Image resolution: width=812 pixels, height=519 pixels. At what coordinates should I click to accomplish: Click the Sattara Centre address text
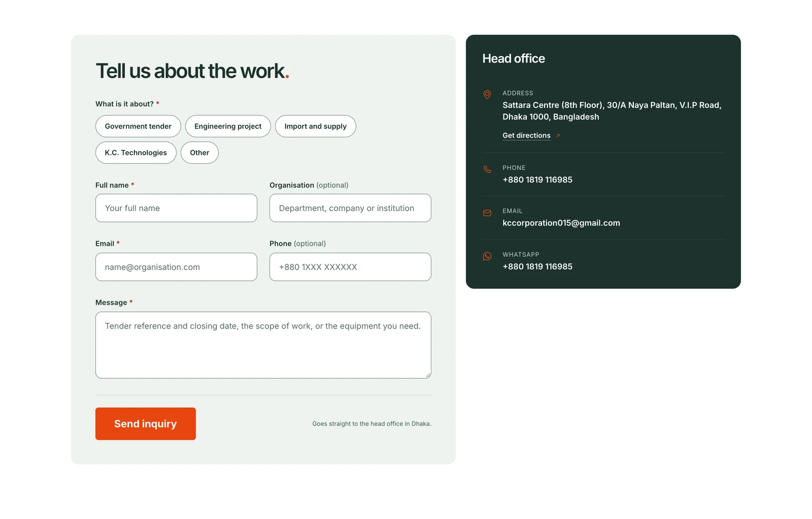click(x=612, y=111)
